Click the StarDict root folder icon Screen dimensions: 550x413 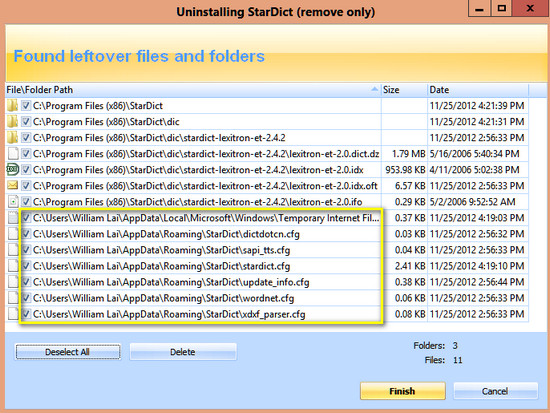click(x=12, y=106)
